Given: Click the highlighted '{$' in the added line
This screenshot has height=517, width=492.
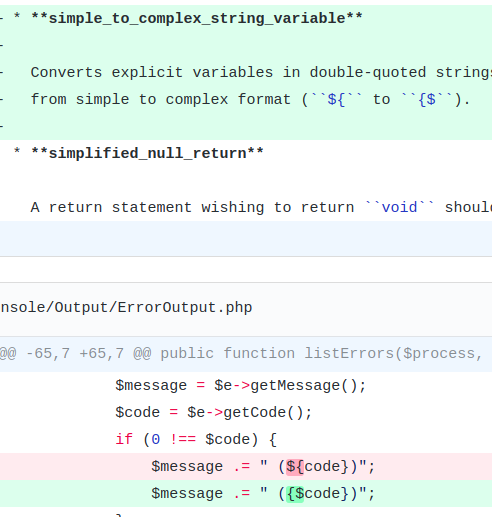Looking at the screenshot, I should tap(295, 493).
